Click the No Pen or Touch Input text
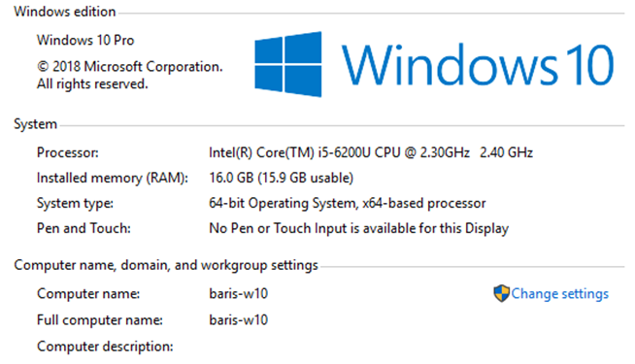Viewport: 635px width, 364px height. (359, 228)
